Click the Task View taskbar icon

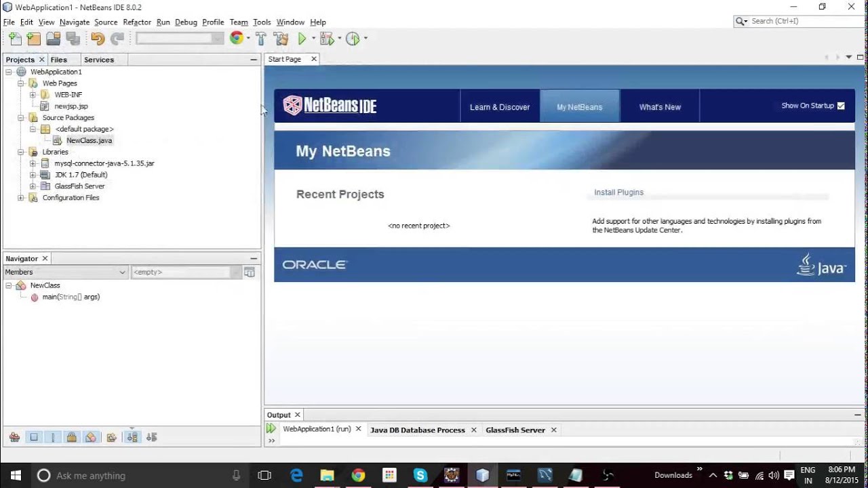click(x=264, y=475)
